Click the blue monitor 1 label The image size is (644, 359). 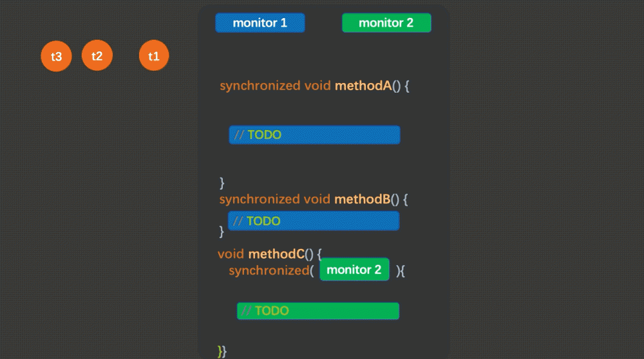[x=260, y=23]
